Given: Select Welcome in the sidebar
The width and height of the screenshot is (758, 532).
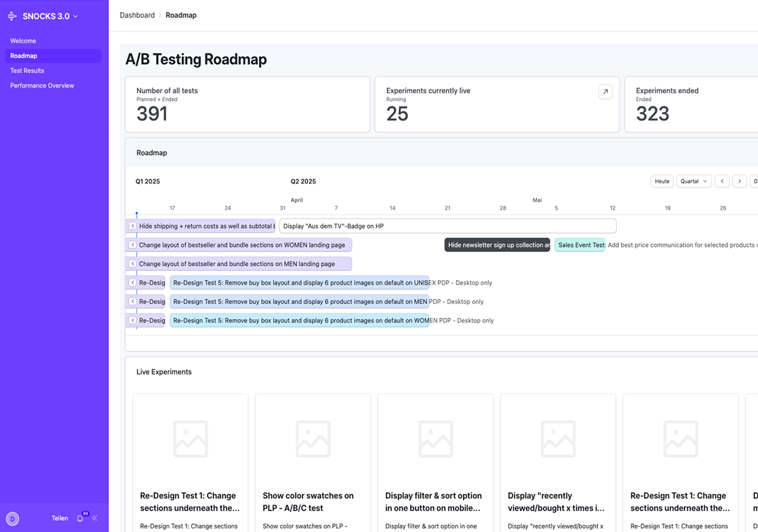Looking at the screenshot, I should point(23,41).
